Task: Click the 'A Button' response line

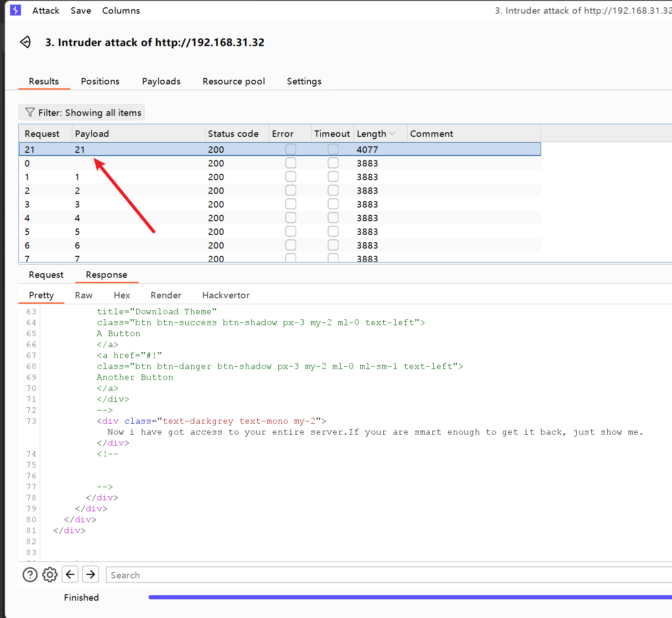Action: (118, 333)
